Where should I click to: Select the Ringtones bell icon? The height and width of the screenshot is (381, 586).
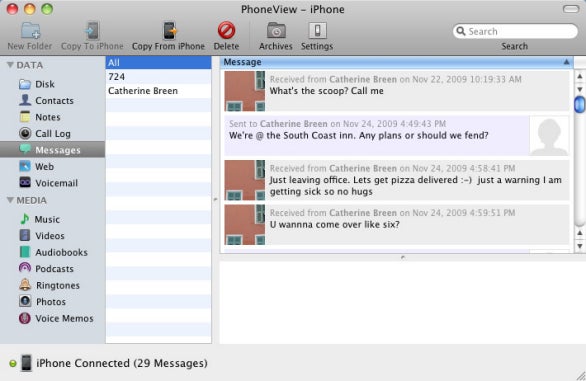coord(25,285)
